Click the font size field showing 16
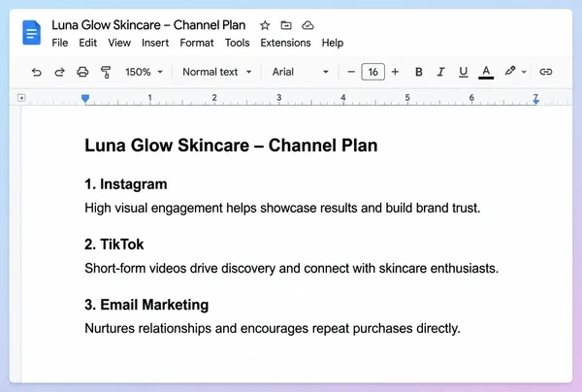The image size is (582, 392). pyautogui.click(x=373, y=72)
